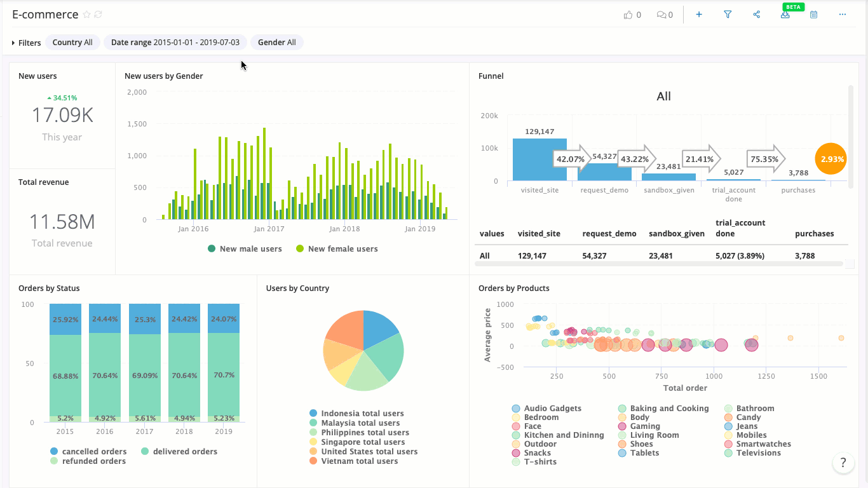Click the export download icon with BETA badge
This screenshot has width=868, height=488.
pyautogui.click(x=785, y=15)
